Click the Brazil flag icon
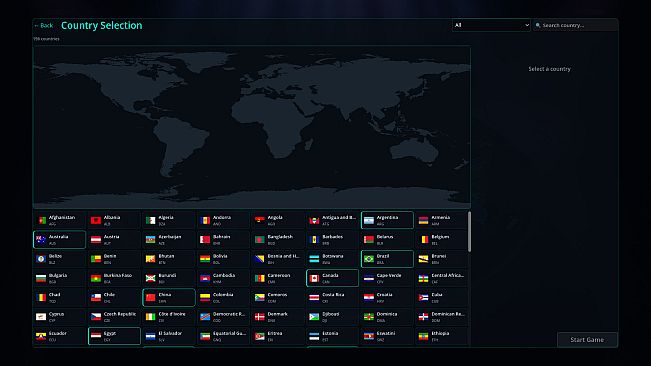This screenshot has width=651, height=366. tap(369, 259)
